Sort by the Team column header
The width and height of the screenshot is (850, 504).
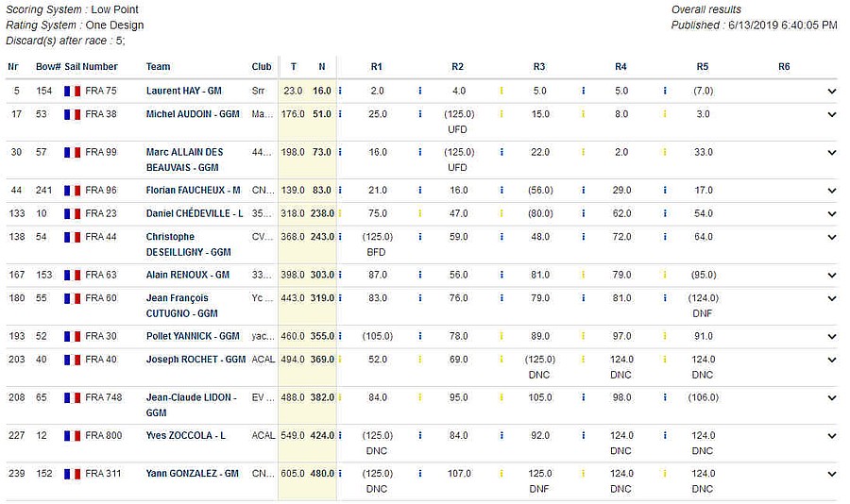pos(158,66)
